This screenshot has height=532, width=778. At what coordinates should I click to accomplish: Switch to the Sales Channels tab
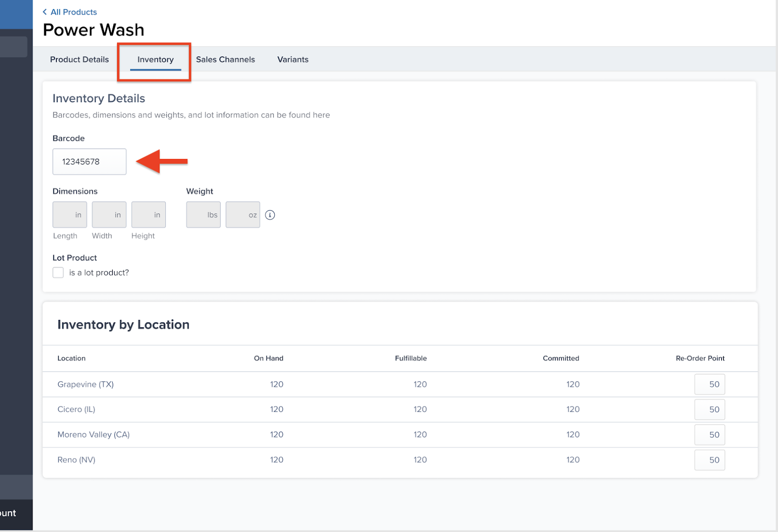[226, 59]
